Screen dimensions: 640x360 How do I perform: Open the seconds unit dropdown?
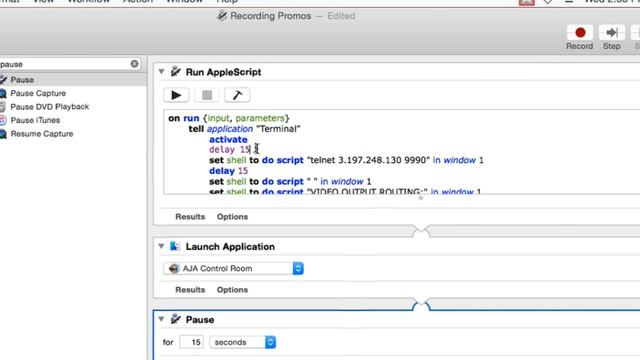click(x=242, y=342)
